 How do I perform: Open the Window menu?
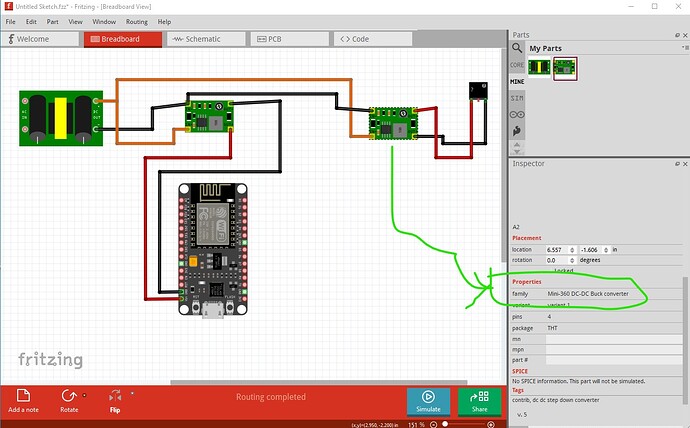104,22
